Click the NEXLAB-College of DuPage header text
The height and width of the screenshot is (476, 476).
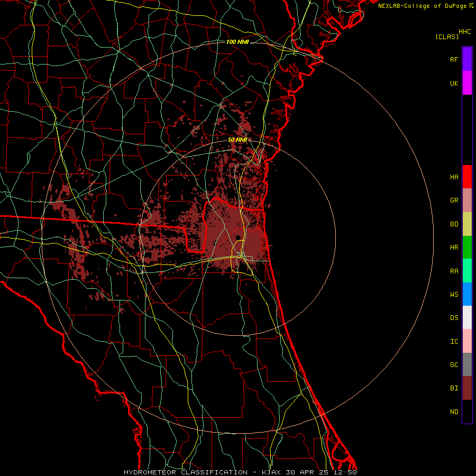pyautogui.click(x=422, y=6)
